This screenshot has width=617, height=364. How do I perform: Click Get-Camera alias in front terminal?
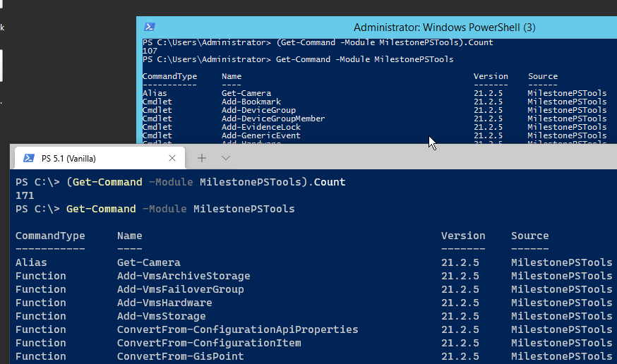pyautogui.click(x=149, y=262)
